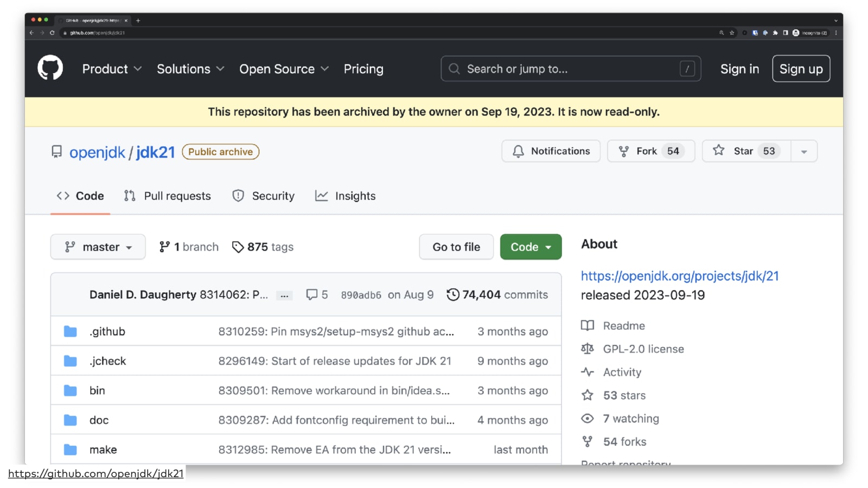Open the jdk21 repository link
This screenshot has width=868, height=488.
point(155,152)
